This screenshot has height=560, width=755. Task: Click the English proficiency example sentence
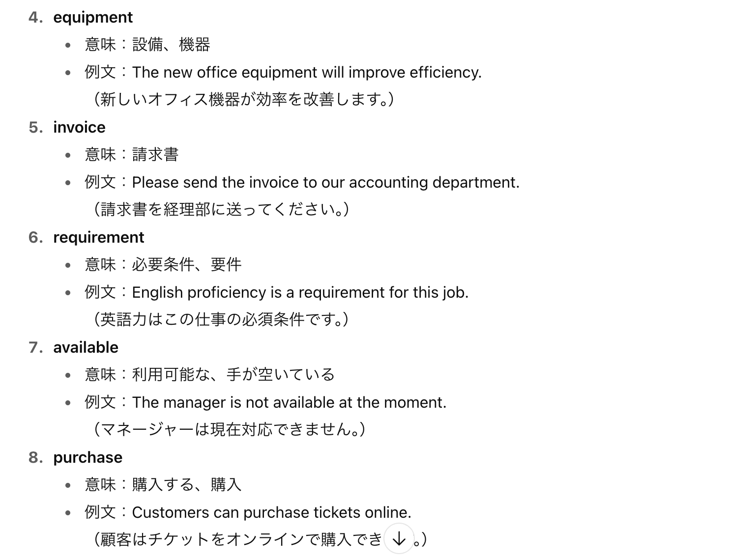(x=300, y=292)
